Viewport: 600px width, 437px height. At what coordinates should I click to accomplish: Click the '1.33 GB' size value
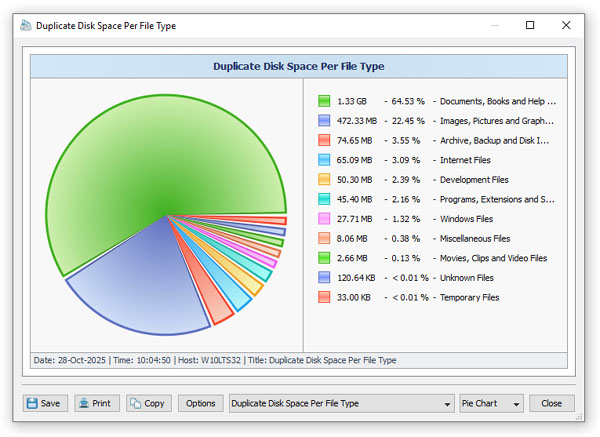pyautogui.click(x=352, y=101)
